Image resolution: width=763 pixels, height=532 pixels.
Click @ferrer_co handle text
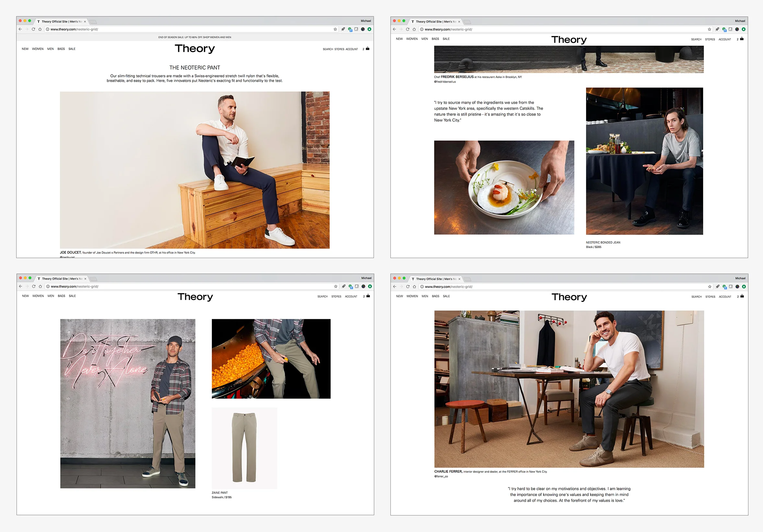(441, 477)
